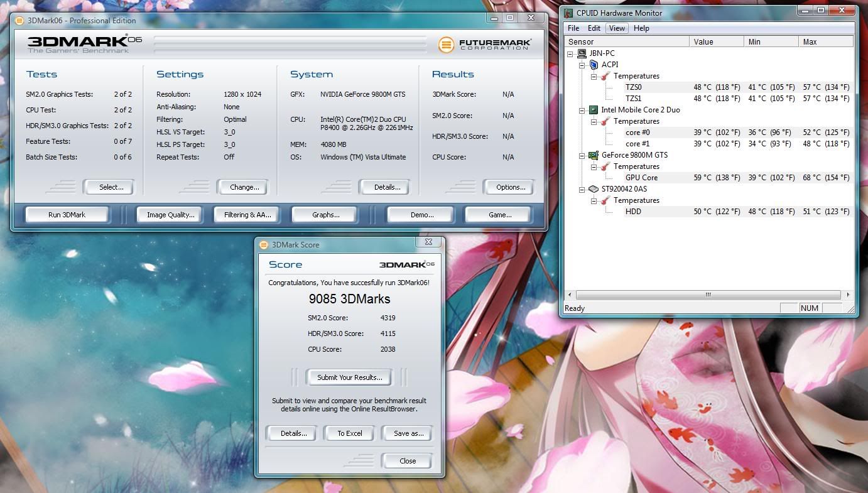
Task: Click the thermometer icon under Intel Mobile Core 2 Duo
Action: point(605,121)
